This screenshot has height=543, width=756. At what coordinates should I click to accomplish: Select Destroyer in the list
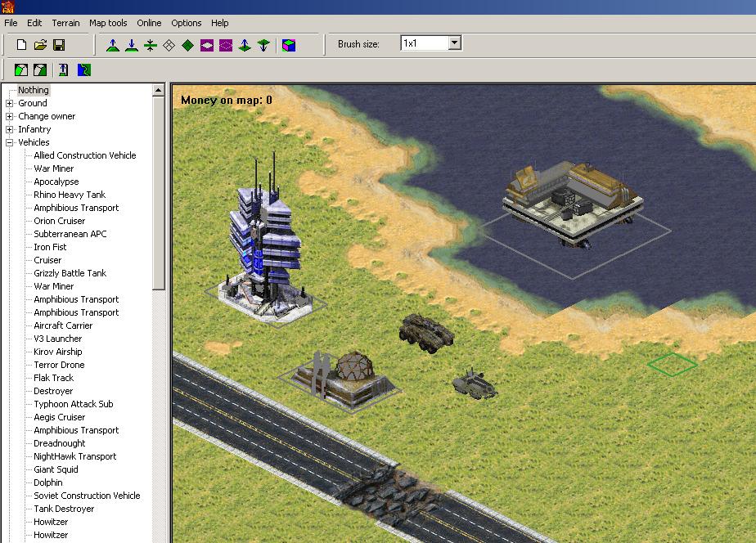pos(53,391)
